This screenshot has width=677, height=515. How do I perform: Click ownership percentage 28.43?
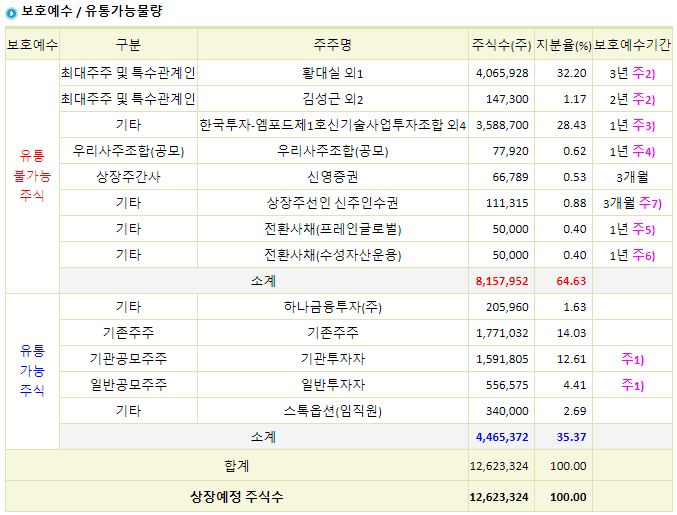pos(572,125)
